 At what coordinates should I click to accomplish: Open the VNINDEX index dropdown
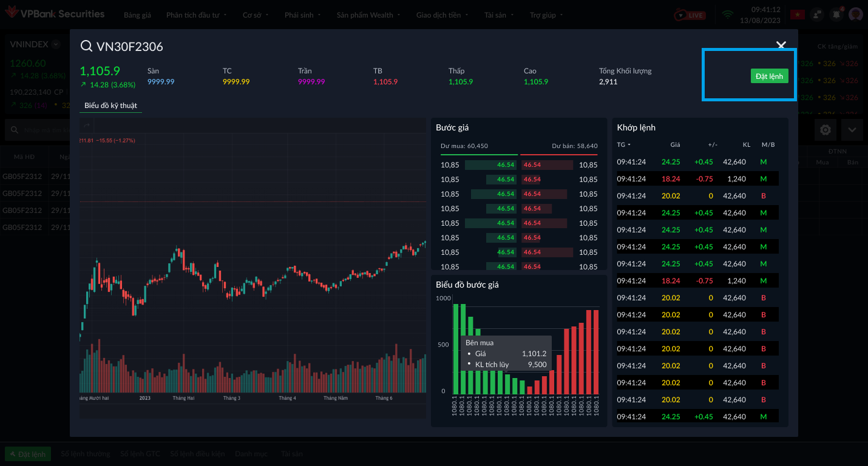click(x=56, y=44)
